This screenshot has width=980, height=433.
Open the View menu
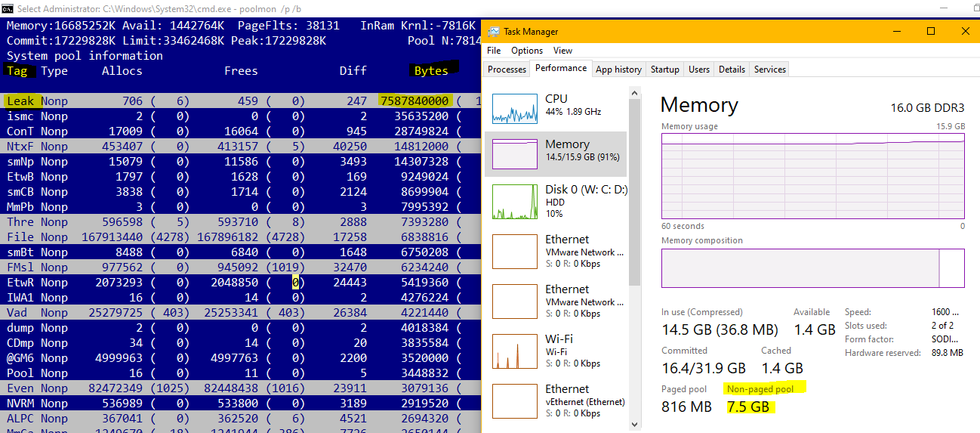(x=562, y=51)
